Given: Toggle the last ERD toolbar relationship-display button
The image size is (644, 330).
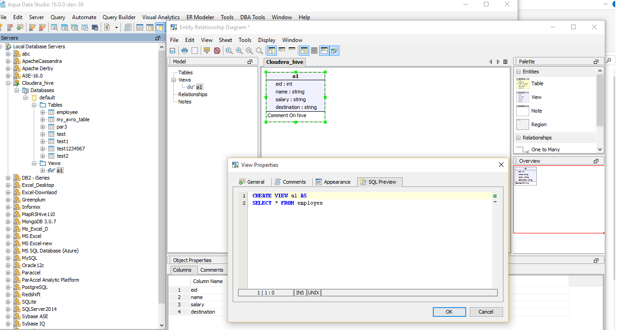Looking at the screenshot, I should [334, 51].
